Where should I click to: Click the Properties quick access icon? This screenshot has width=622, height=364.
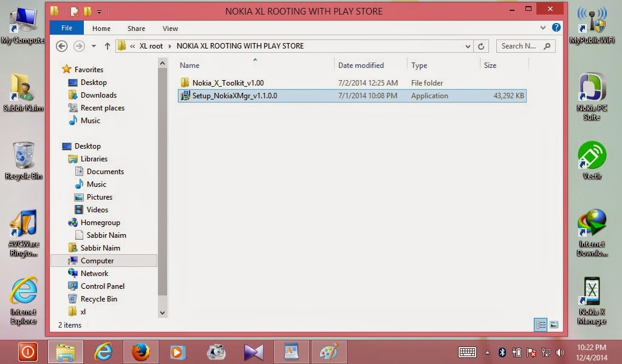pyautogui.click(x=73, y=11)
